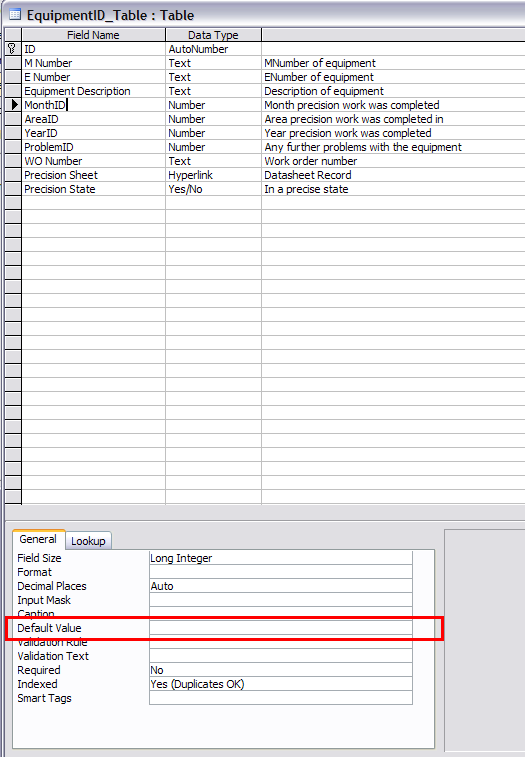This screenshot has width=525, height=757.
Task: Select the row selector for WO Number
Action: pos(13,161)
